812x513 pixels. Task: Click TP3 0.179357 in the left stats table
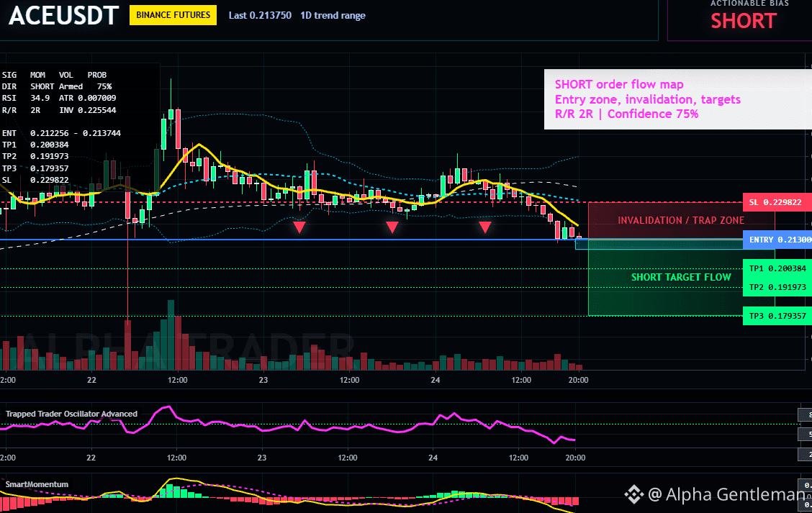[x=35, y=168]
